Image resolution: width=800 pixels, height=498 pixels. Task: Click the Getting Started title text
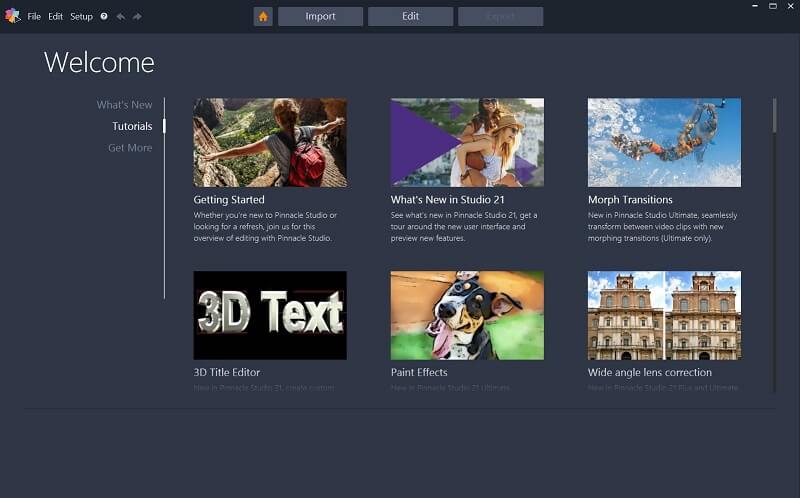pos(229,200)
